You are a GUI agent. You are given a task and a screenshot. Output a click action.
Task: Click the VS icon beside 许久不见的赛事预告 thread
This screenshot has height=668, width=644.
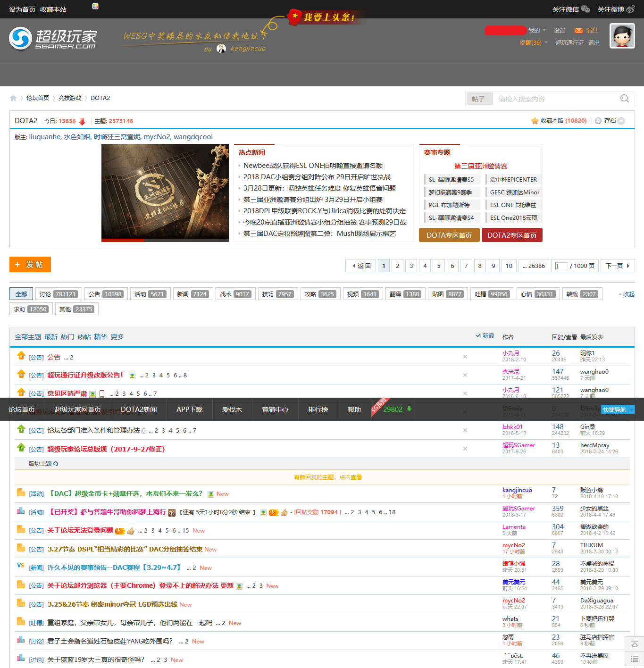point(21,565)
